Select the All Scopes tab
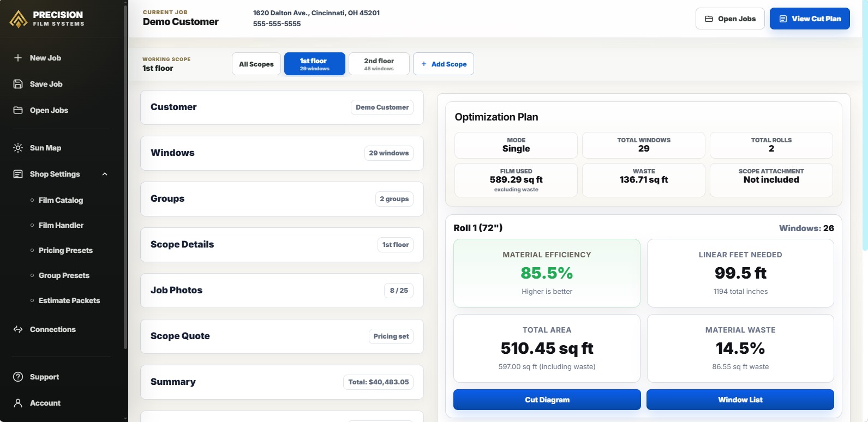Image resolution: width=868 pixels, height=422 pixels. pyautogui.click(x=256, y=64)
